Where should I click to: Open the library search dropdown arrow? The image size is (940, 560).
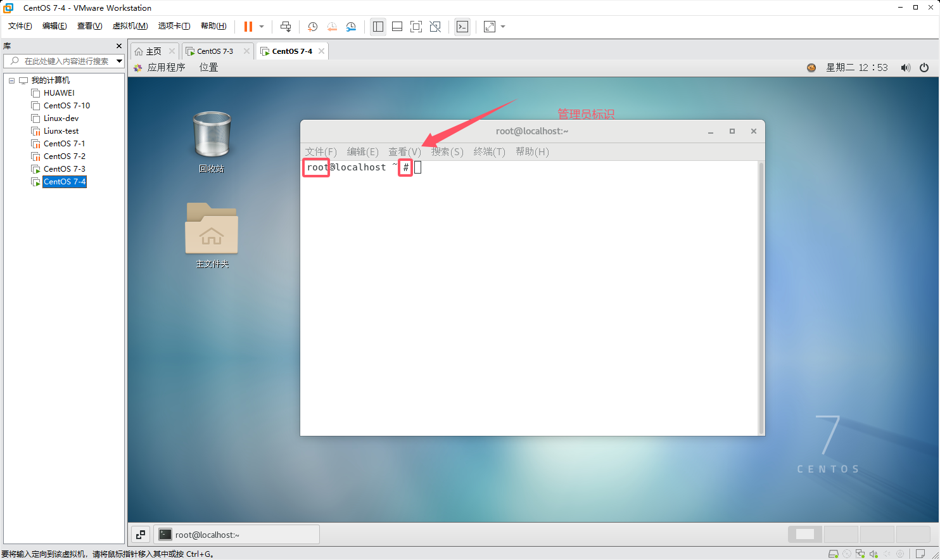(x=119, y=61)
